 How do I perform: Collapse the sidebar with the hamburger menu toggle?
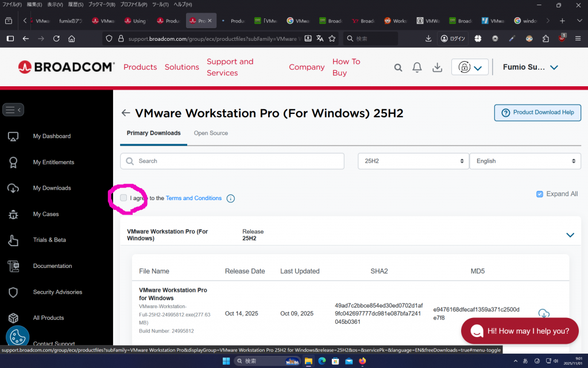[x=13, y=109]
